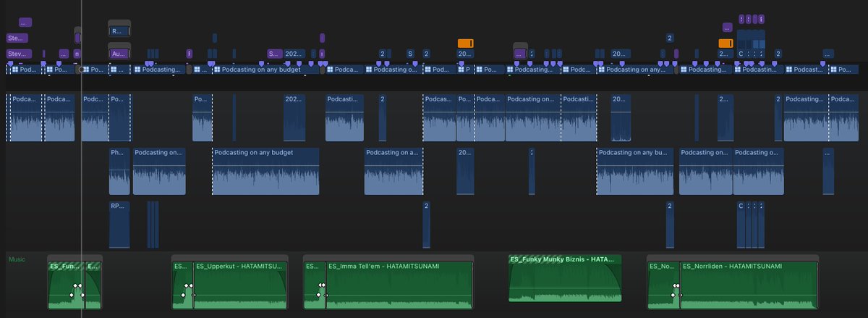Select the purple "Au..." title clip

coord(119,54)
